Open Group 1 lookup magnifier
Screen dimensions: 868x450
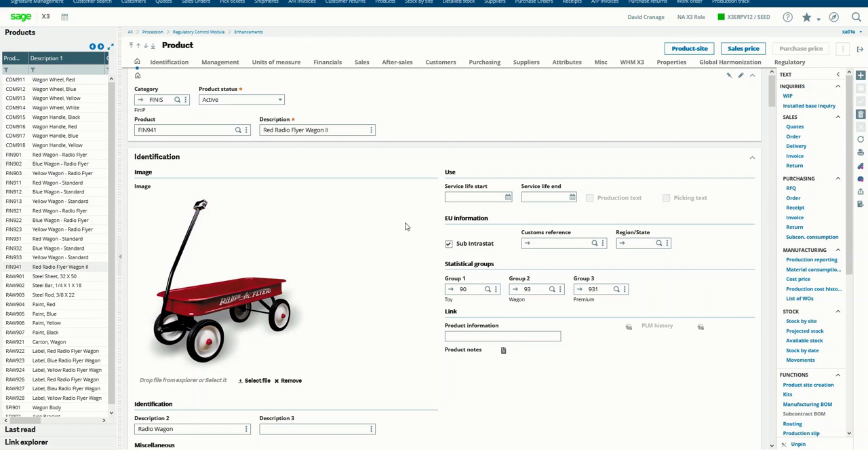click(x=488, y=290)
